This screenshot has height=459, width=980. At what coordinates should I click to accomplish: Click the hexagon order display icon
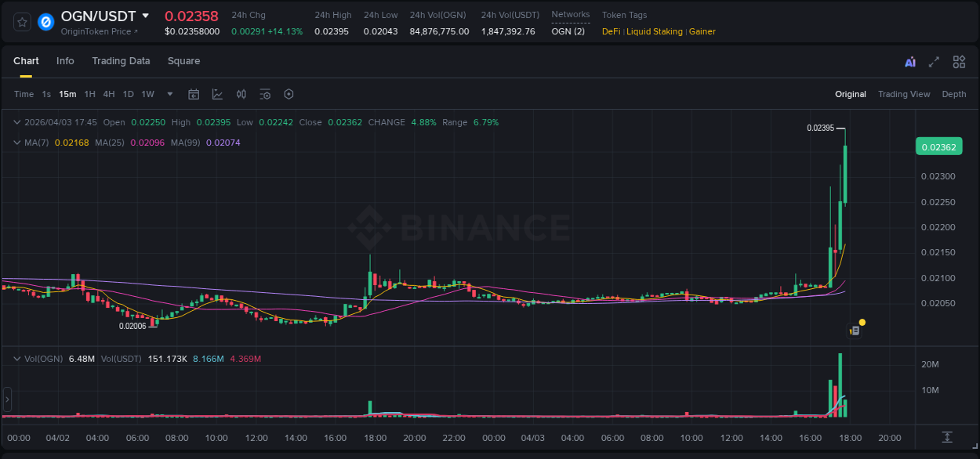289,94
